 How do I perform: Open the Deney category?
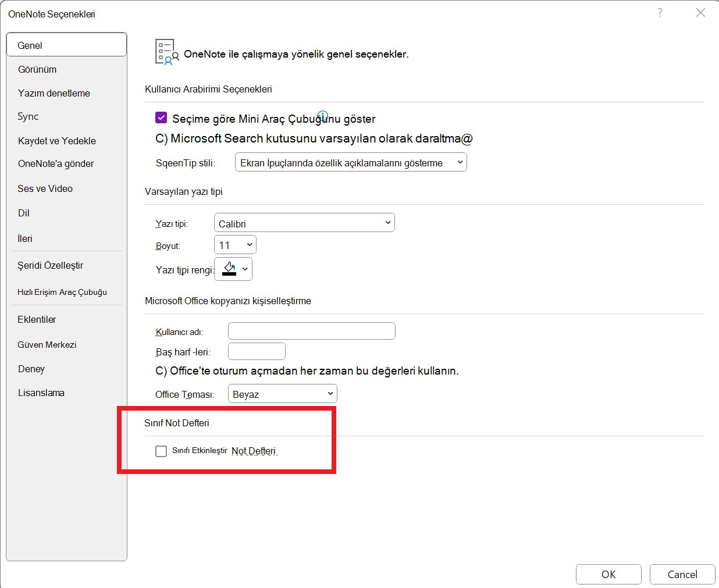click(31, 369)
